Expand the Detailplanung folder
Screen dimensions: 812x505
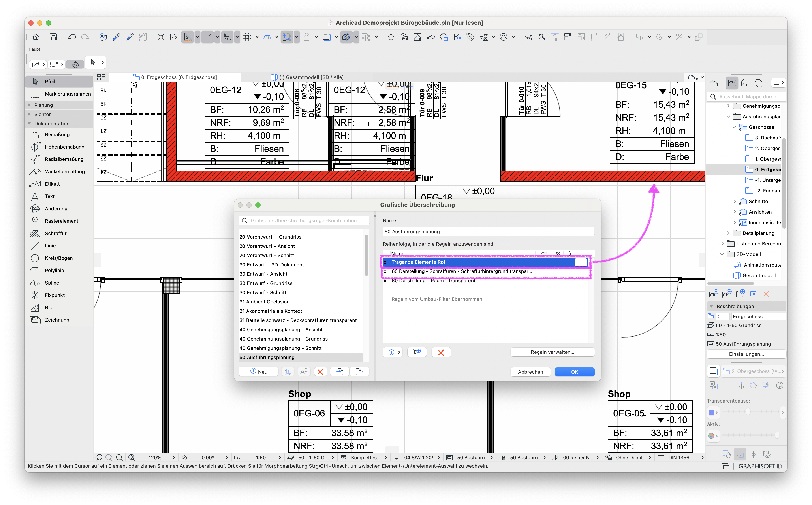pos(729,233)
